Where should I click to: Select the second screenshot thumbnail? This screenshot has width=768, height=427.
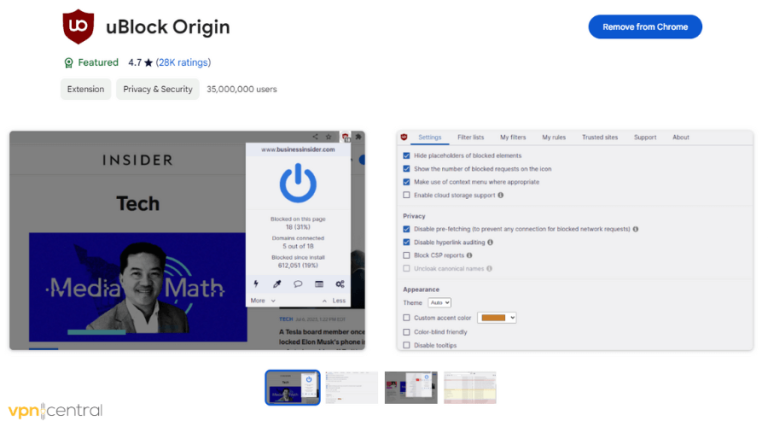352,388
